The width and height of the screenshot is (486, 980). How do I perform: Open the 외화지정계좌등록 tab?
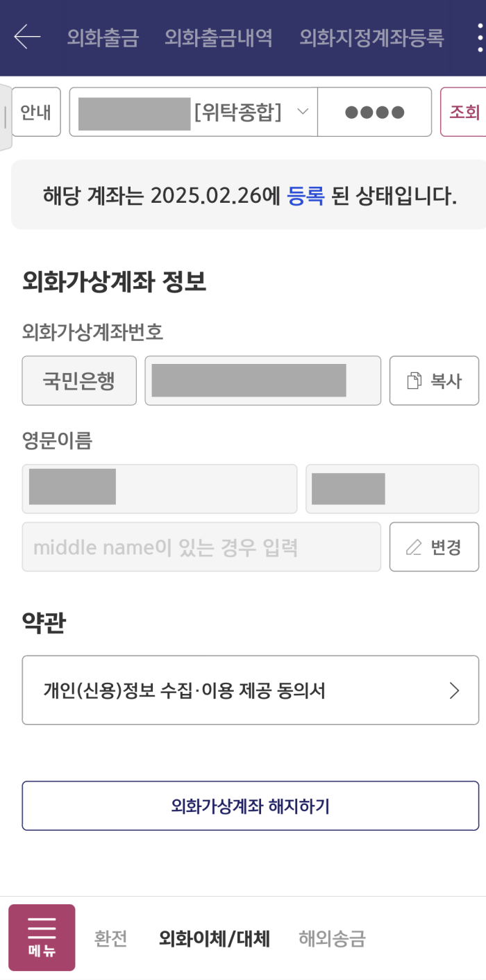pos(371,39)
